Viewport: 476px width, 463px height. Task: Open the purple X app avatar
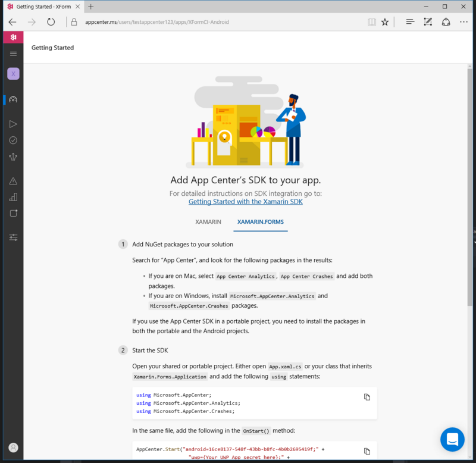[13, 74]
